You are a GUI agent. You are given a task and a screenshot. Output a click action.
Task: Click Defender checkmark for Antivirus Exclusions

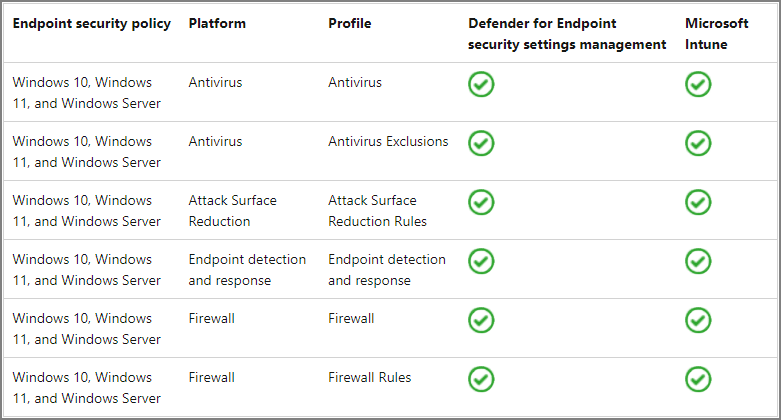click(481, 143)
